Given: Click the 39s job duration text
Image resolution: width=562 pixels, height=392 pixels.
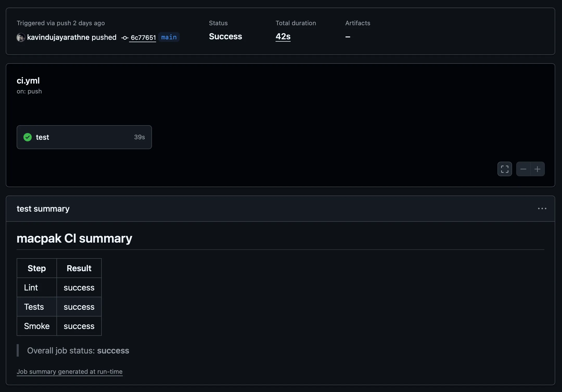Looking at the screenshot, I should point(139,137).
